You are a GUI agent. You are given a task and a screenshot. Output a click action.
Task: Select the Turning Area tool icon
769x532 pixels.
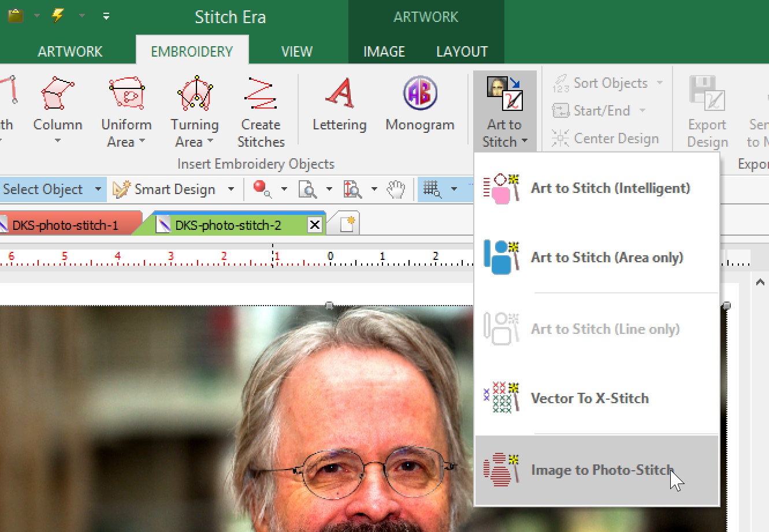click(x=195, y=94)
